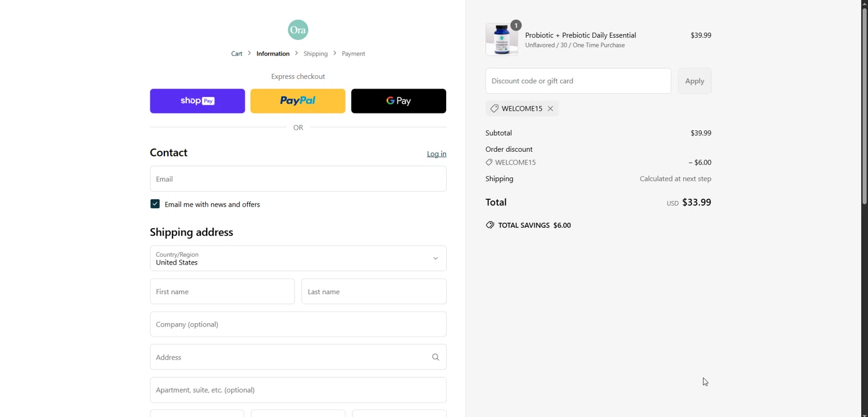Check out with Google Pay
Screen dimensions: 868x417
(399, 101)
